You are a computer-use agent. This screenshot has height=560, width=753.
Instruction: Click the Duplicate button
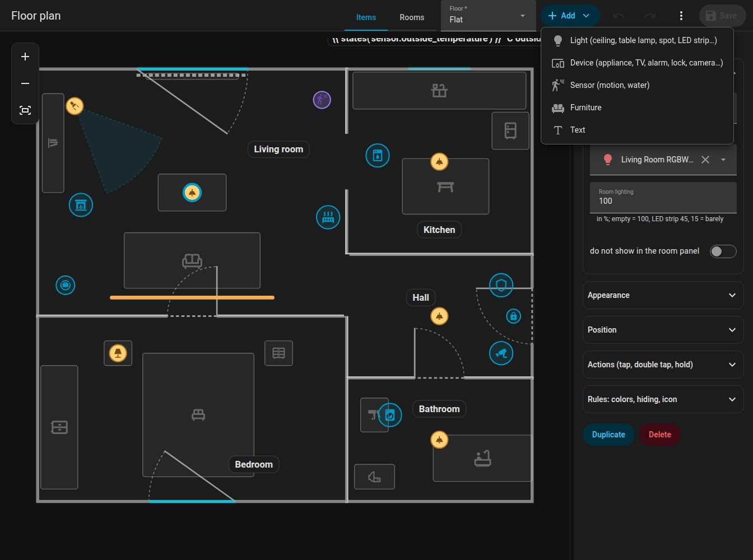click(608, 435)
